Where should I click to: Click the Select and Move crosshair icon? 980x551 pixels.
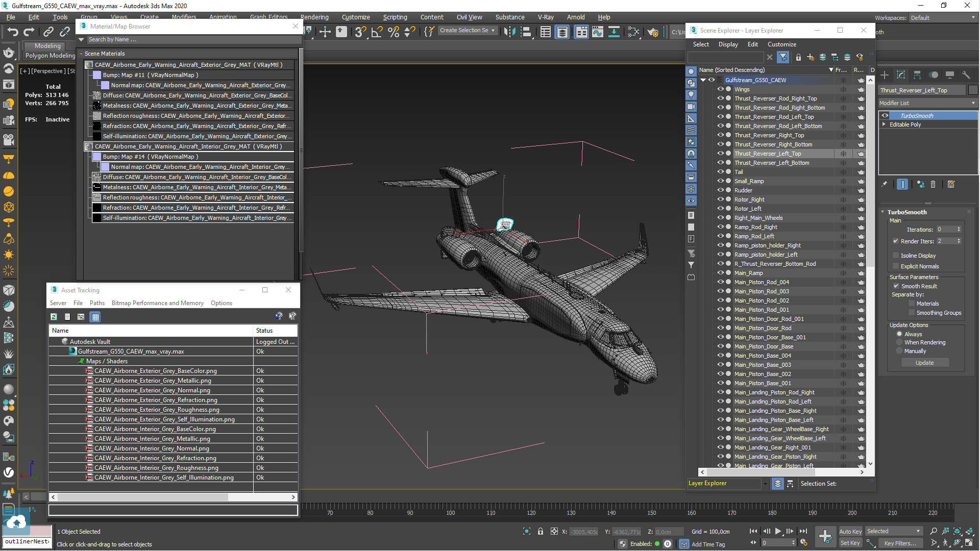click(325, 32)
